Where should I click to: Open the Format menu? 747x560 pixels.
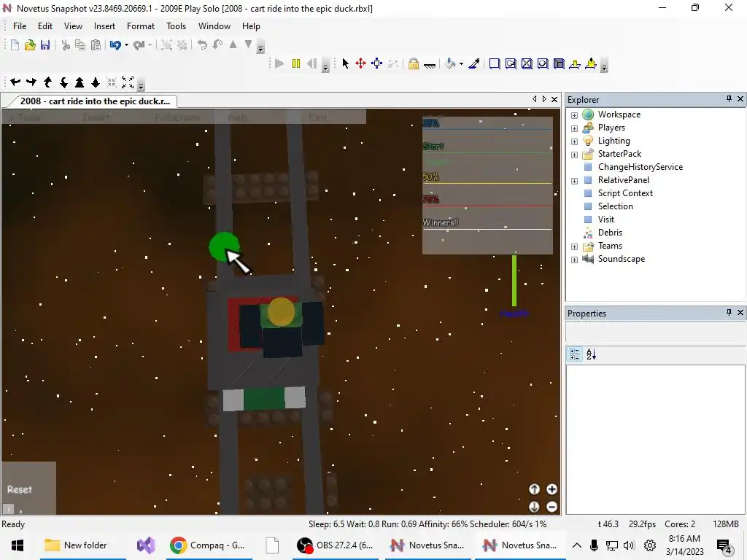click(x=141, y=26)
